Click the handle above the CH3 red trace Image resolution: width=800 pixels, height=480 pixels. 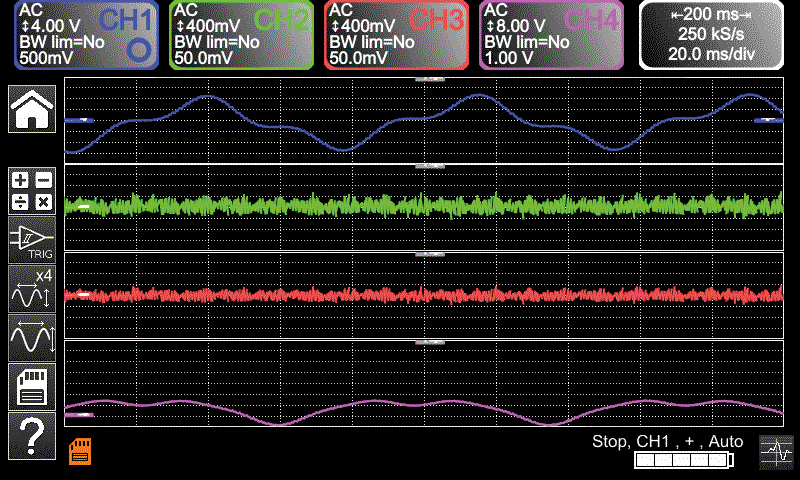click(429, 255)
